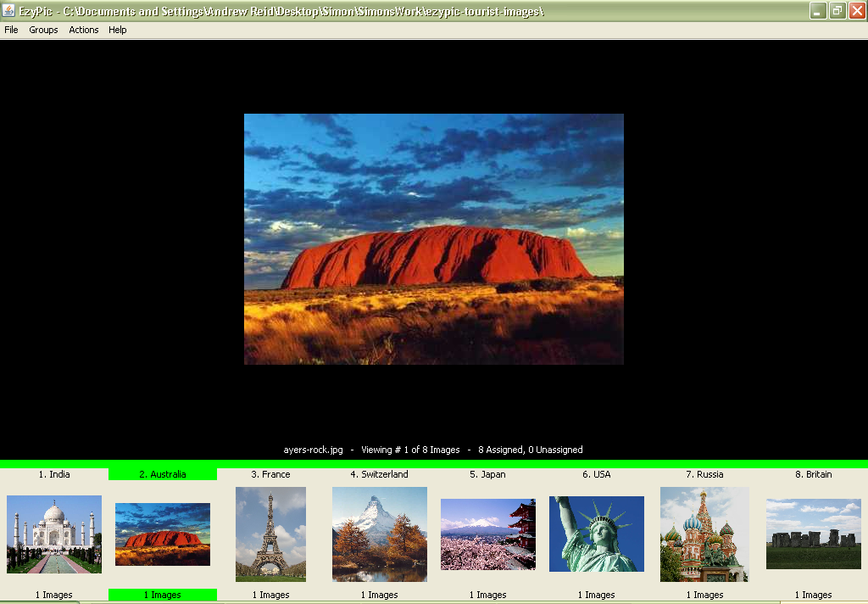This screenshot has width=868, height=604.
Task: Select the highlighted "2. Australia" group header
Action: coord(162,474)
